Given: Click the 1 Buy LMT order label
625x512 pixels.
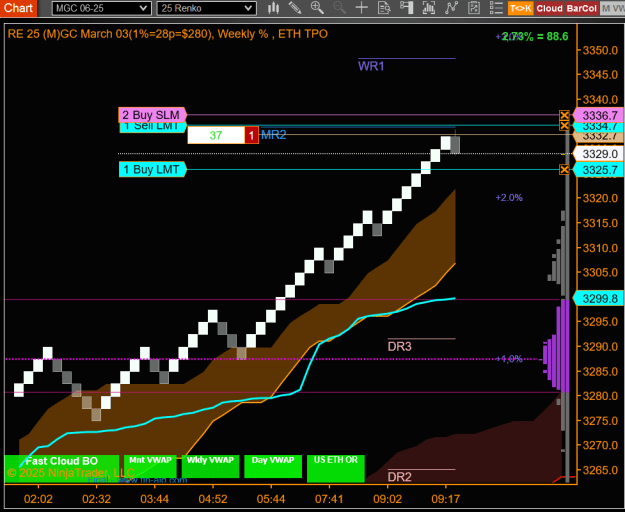Looking at the screenshot, I should click(x=152, y=170).
